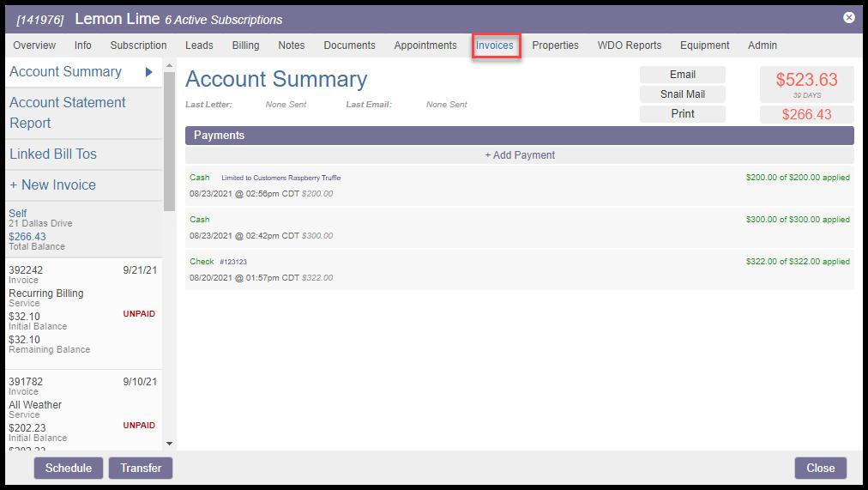Open the Invoices tab

tap(495, 45)
